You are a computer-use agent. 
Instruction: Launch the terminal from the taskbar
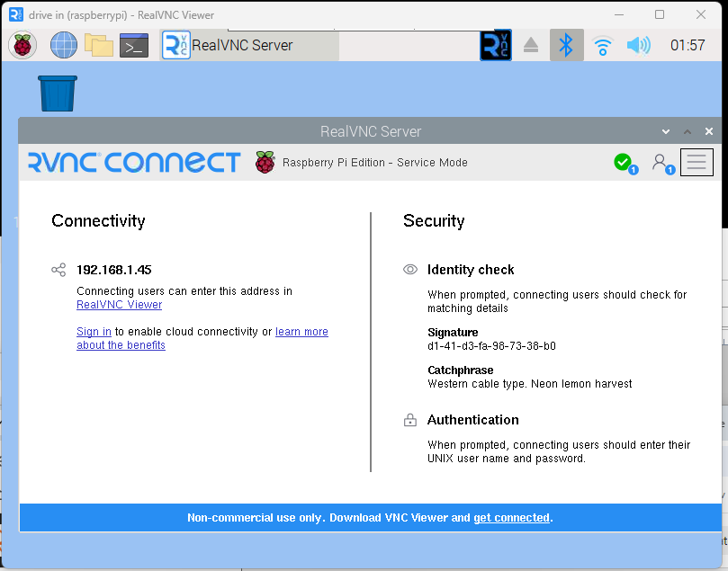(x=134, y=45)
